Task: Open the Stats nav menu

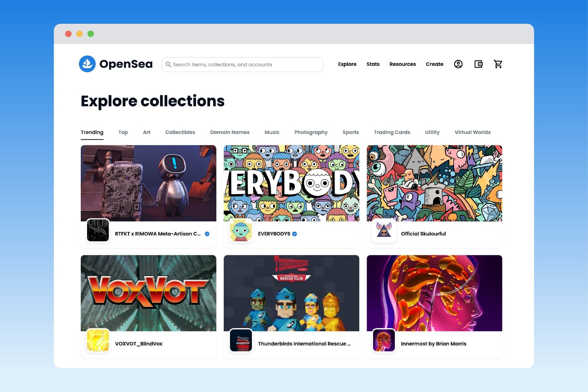Action: pos(373,64)
